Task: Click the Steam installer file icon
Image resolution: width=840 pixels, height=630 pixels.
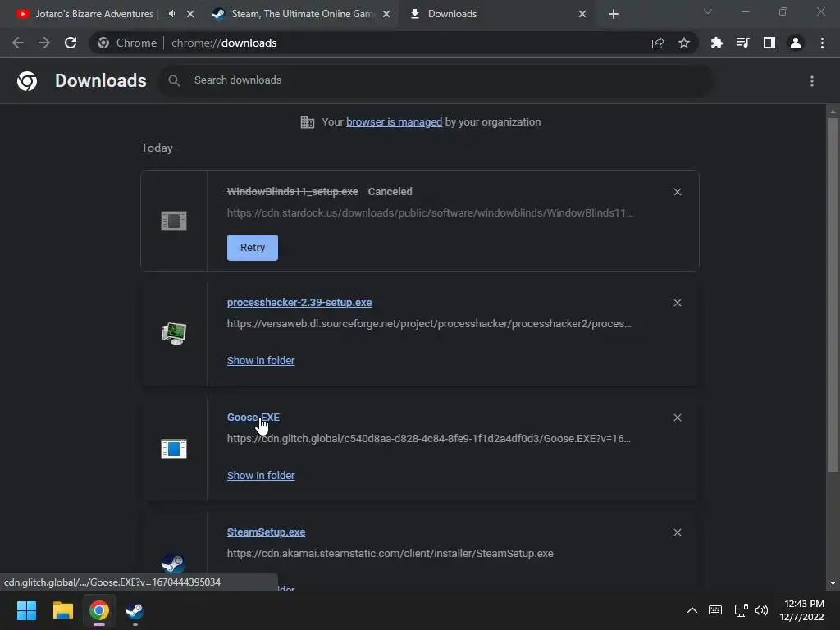Action: pyautogui.click(x=174, y=563)
